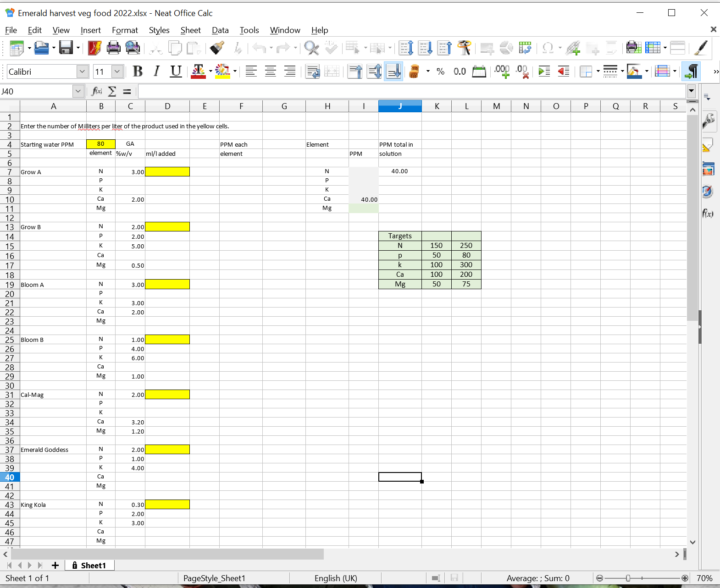Viewport: 720px width, 588px height.
Task: Open the Styles menu
Action: [x=159, y=30]
